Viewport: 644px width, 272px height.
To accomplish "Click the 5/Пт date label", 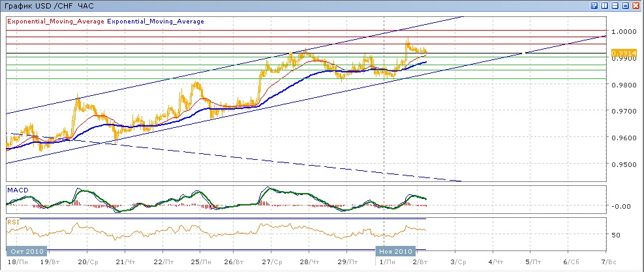I will coord(532,262).
